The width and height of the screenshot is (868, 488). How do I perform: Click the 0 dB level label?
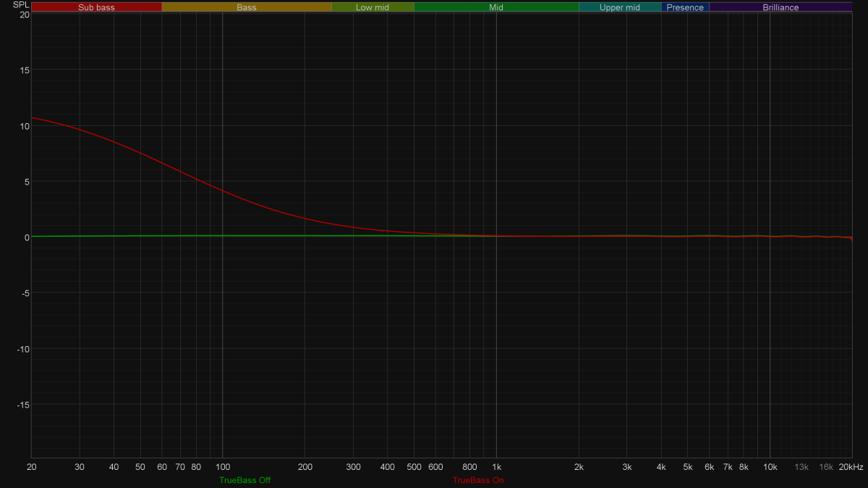26,237
